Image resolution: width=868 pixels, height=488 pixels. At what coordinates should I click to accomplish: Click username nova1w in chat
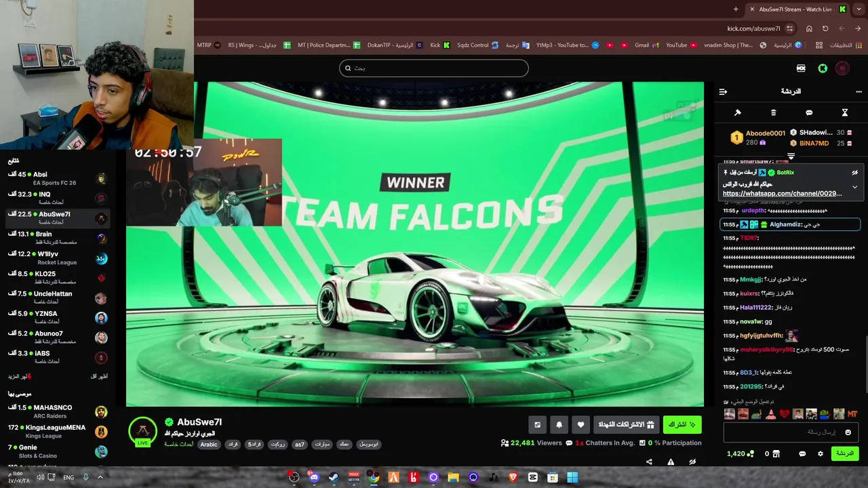[x=751, y=322]
